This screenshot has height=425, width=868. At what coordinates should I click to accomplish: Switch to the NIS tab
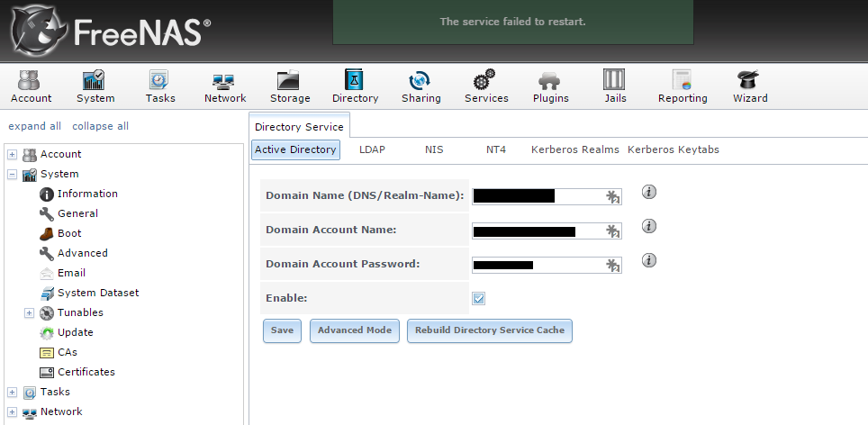434,150
